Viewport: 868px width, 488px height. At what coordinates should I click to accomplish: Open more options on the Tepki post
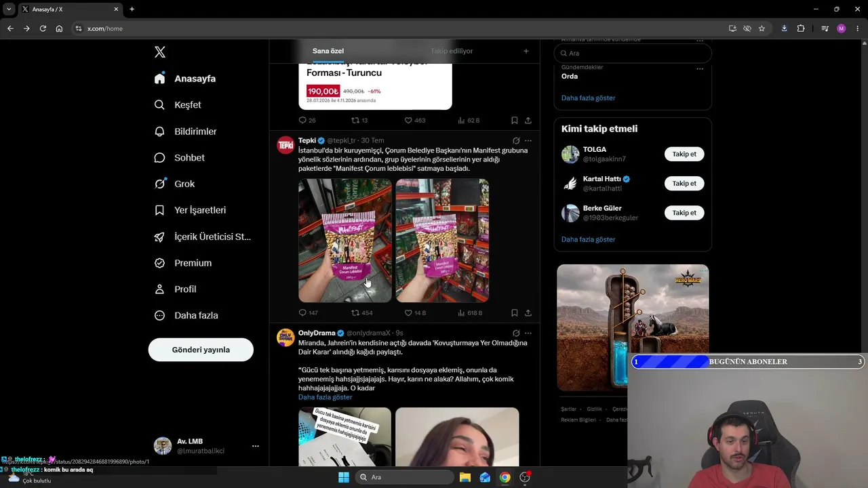[x=528, y=140]
